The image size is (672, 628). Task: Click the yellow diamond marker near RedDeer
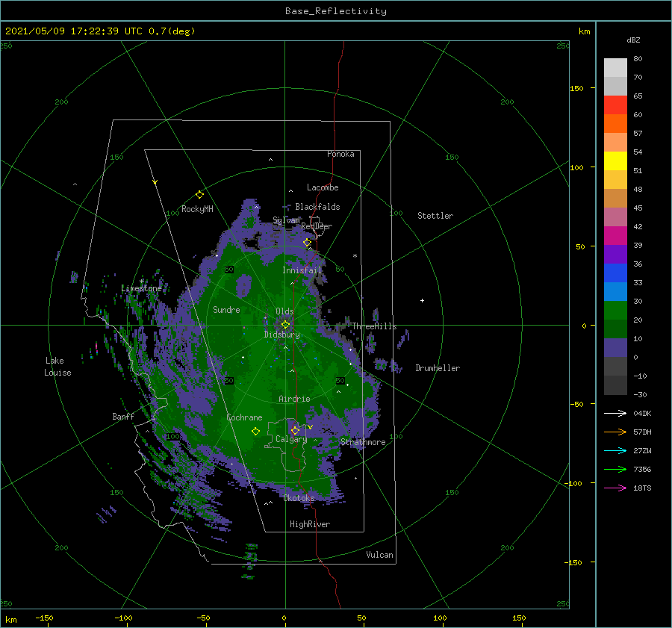pyautogui.click(x=307, y=243)
